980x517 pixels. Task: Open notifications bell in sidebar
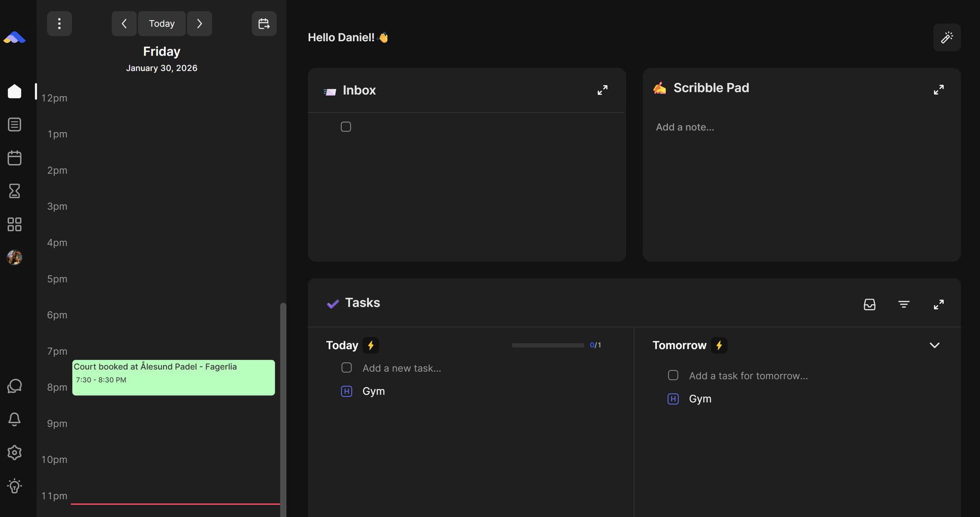tap(15, 419)
